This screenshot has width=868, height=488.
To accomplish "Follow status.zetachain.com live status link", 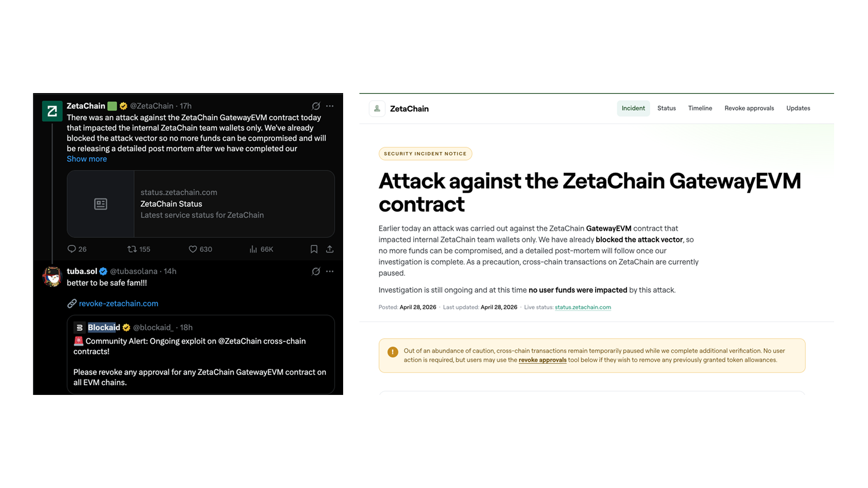I will point(583,307).
